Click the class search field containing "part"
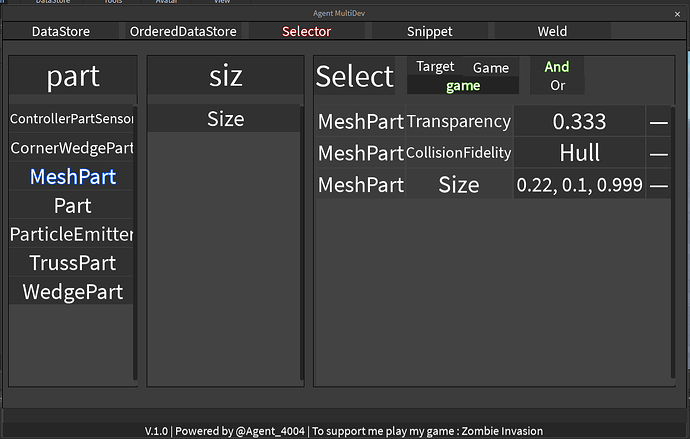 tap(73, 76)
